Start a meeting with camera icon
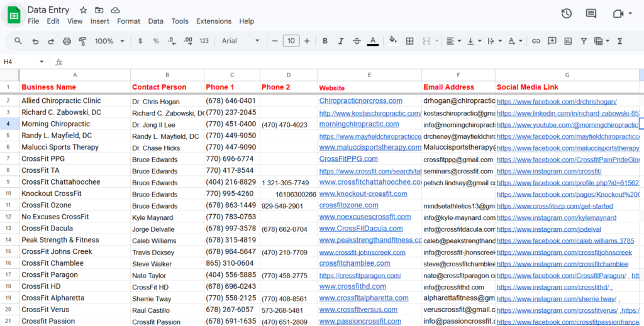This screenshot has width=644, height=326. click(618, 14)
